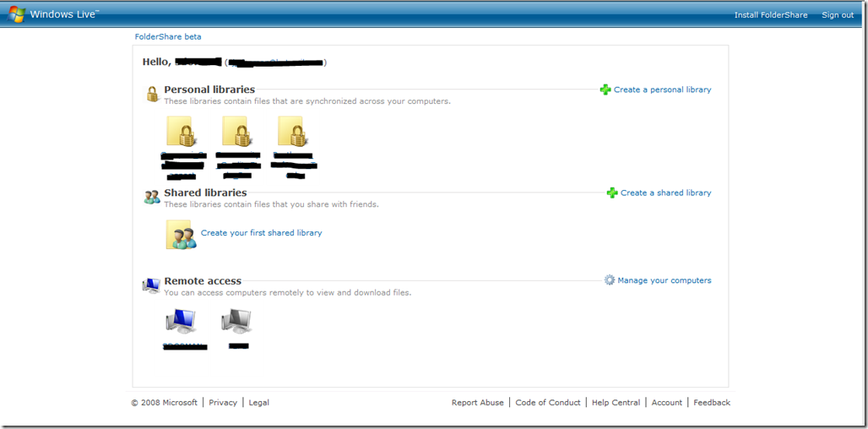
Task: Select Create your first shared library
Action: tap(261, 233)
